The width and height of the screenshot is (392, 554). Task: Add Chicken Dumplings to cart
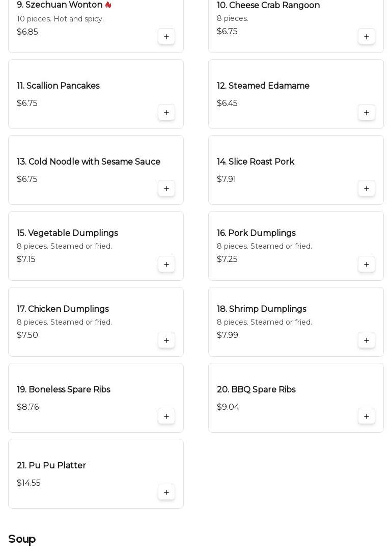coord(166,340)
